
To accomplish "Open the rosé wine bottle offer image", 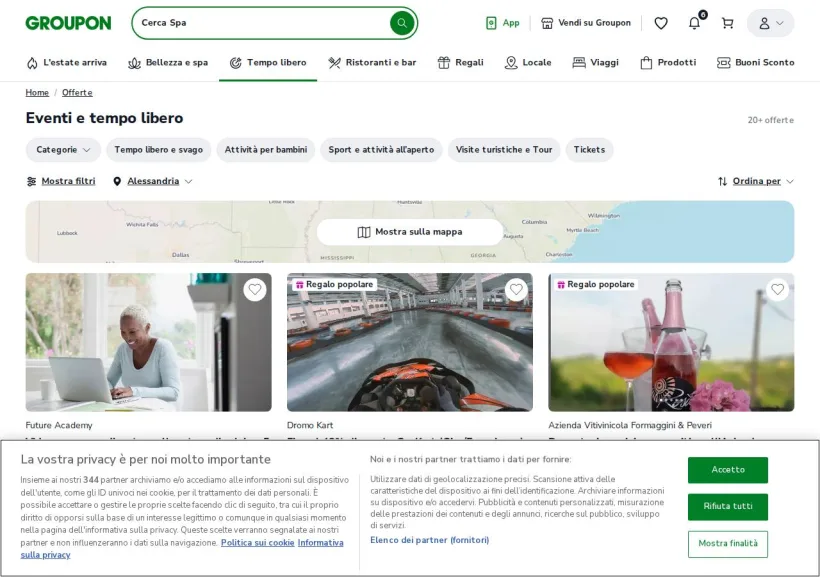I will 671,342.
